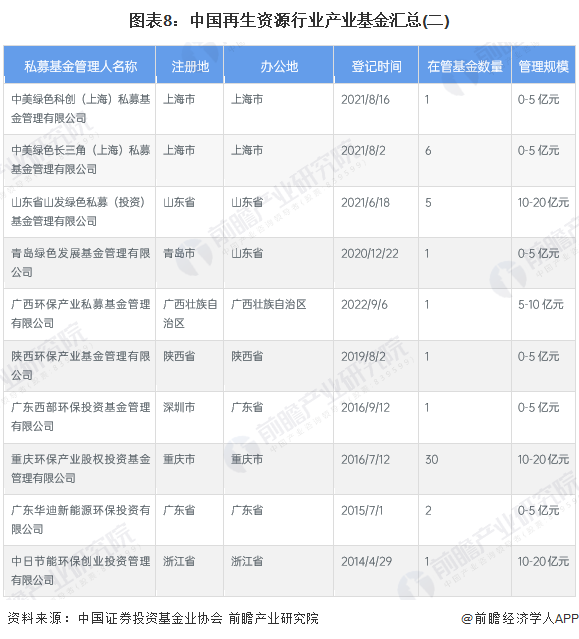Click the fund count 30 cell
This screenshot has height=639, width=579.
tap(465, 469)
